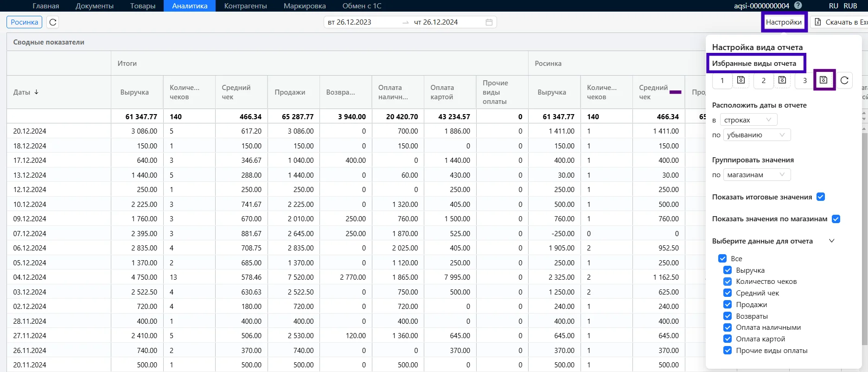Screen dimensions: 868x372
Task: Open the Главная menu tab
Action: point(46,6)
